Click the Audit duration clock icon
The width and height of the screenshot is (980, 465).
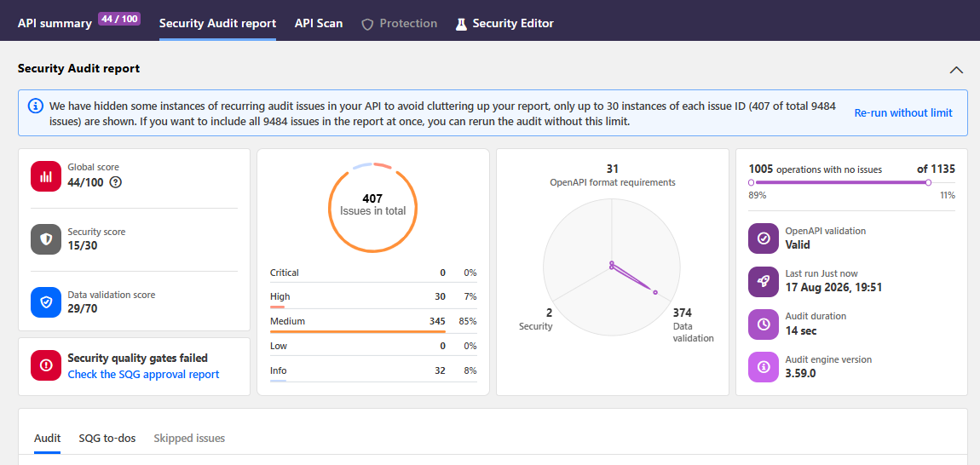click(x=764, y=324)
